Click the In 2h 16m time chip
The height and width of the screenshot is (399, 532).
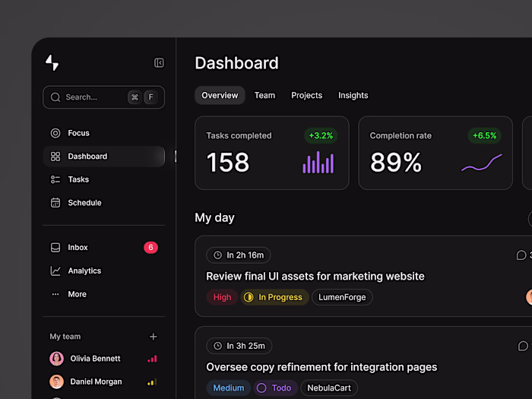[x=239, y=255]
